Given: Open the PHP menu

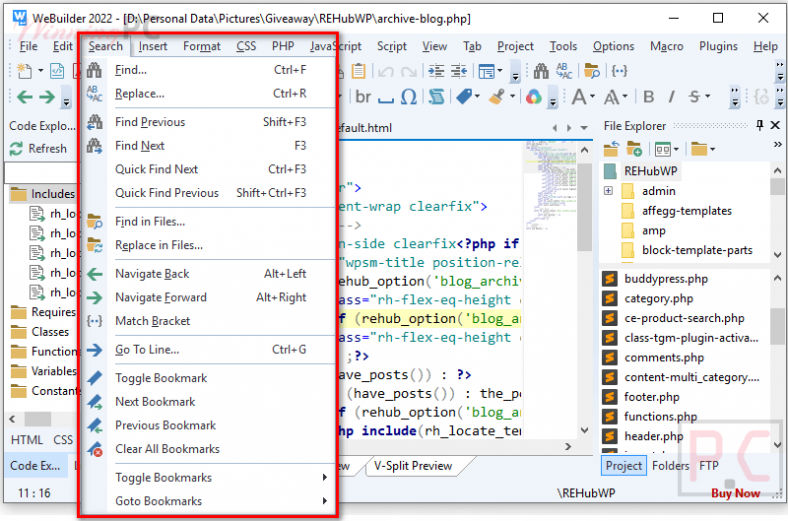Looking at the screenshot, I should [x=283, y=46].
